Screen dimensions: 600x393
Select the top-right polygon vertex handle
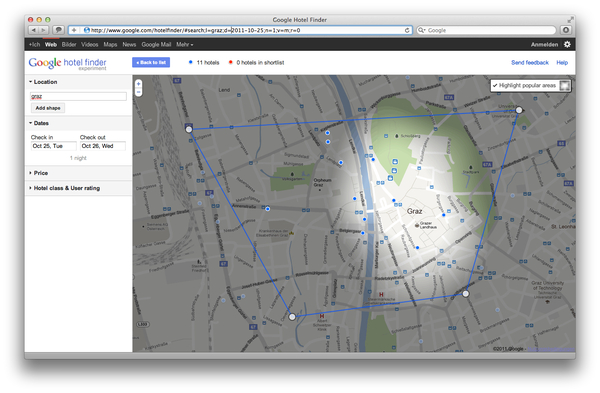pyautogui.click(x=519, y=110)
